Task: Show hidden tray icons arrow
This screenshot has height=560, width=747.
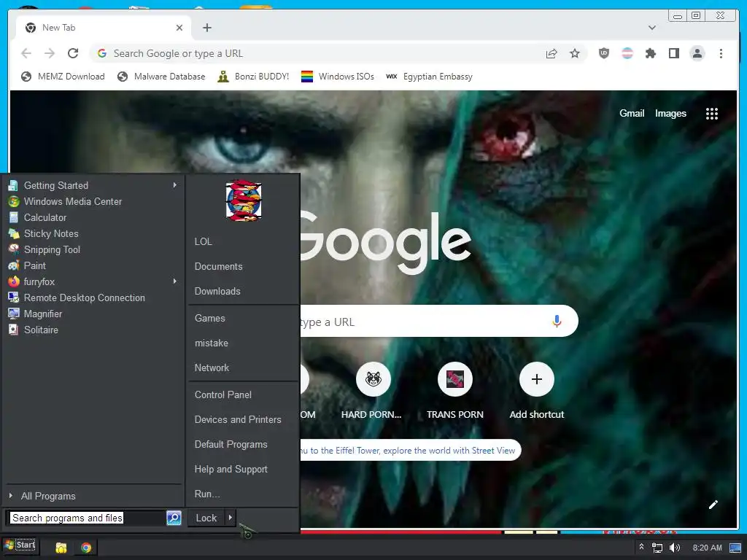Action: pyautogui.click(x=641, y=547)
